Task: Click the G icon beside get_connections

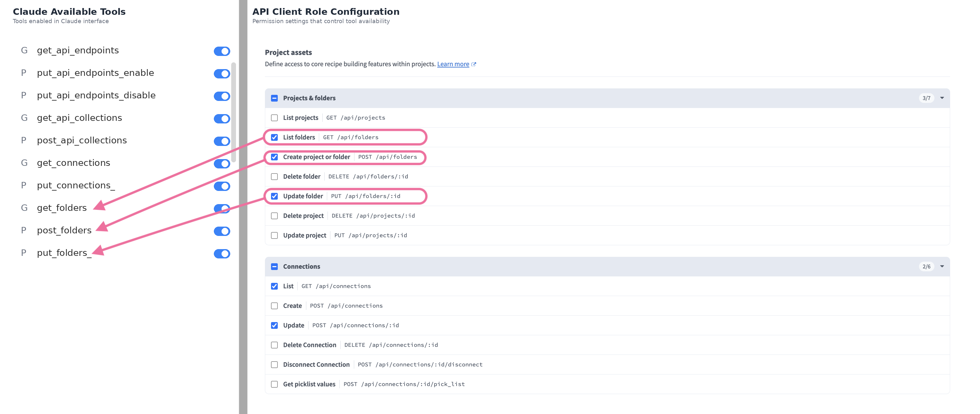Action: [x=24, y=163]
